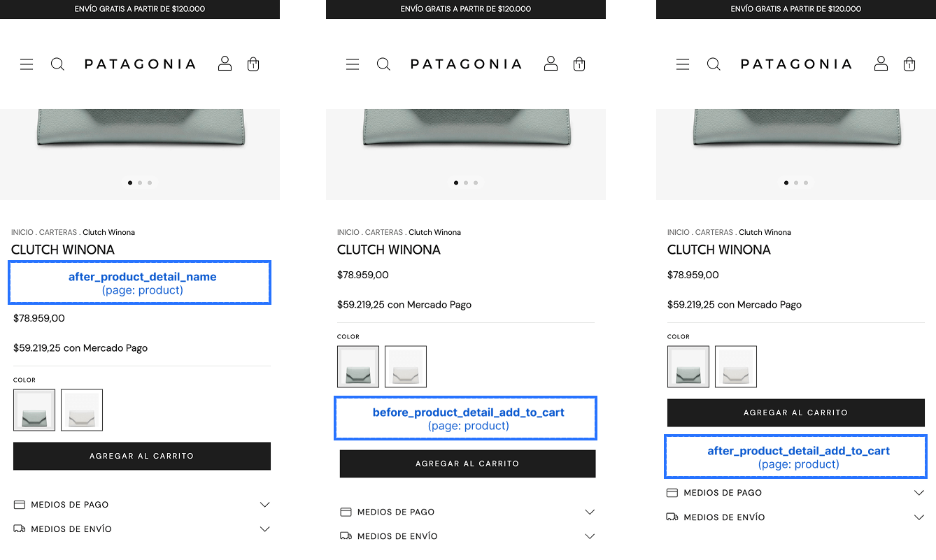
Task: Click the second carousel pagination dot
Action: tap(140, 182)
